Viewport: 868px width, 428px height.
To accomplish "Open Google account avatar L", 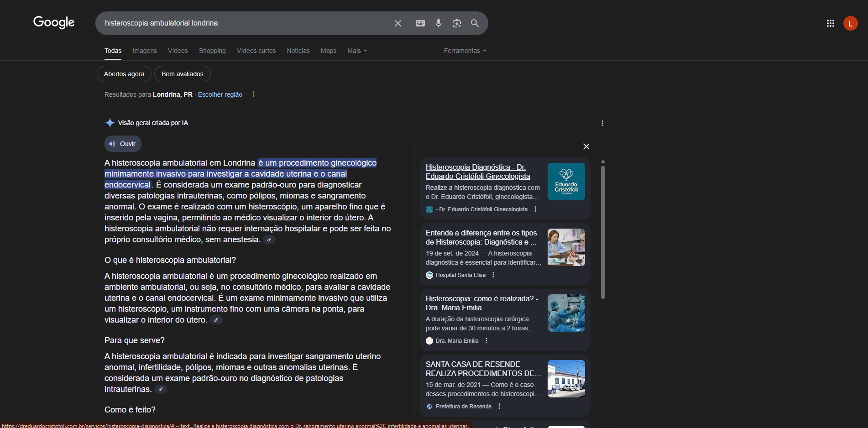I will [x=851, y=23].
